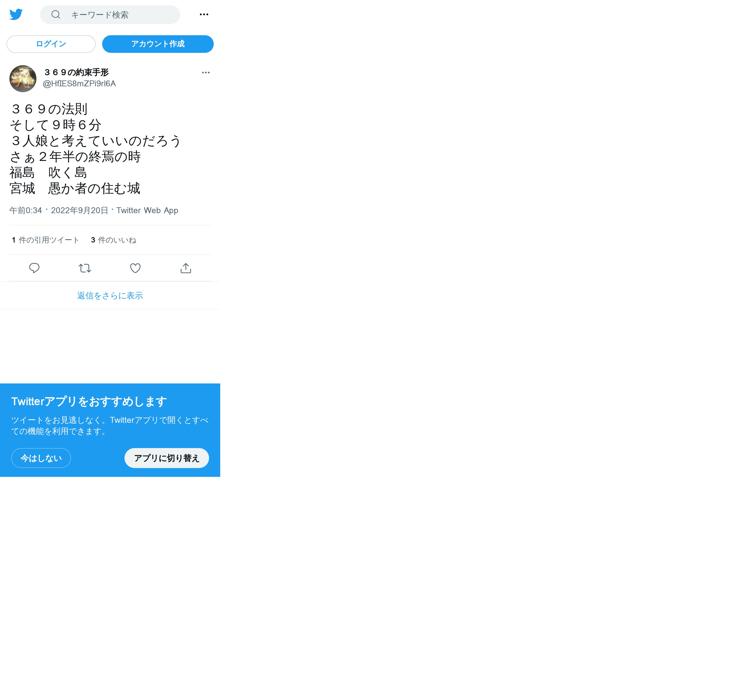Open the 午前0:34 2022年9月20日 timestamp link

(59, 210)
